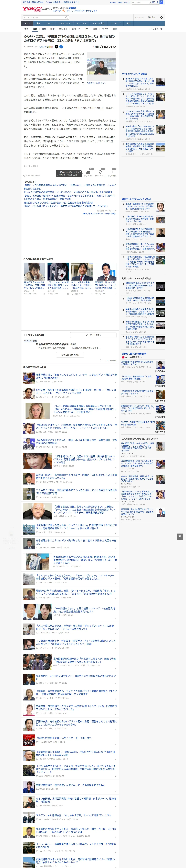Open 購入履歴 link
This screenshot has width=186, height=868.
(x=152, y=18)
